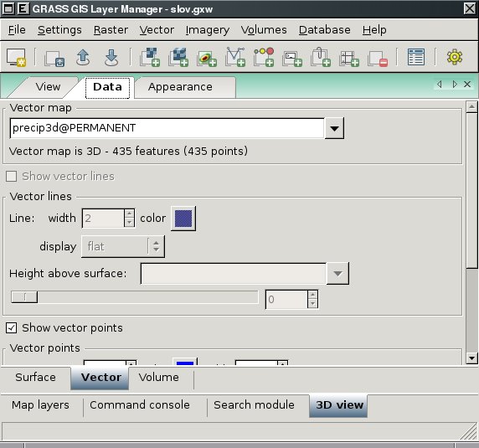Click the Add RGB map layer icon
479x448 pixels.
tap(207, 58)
